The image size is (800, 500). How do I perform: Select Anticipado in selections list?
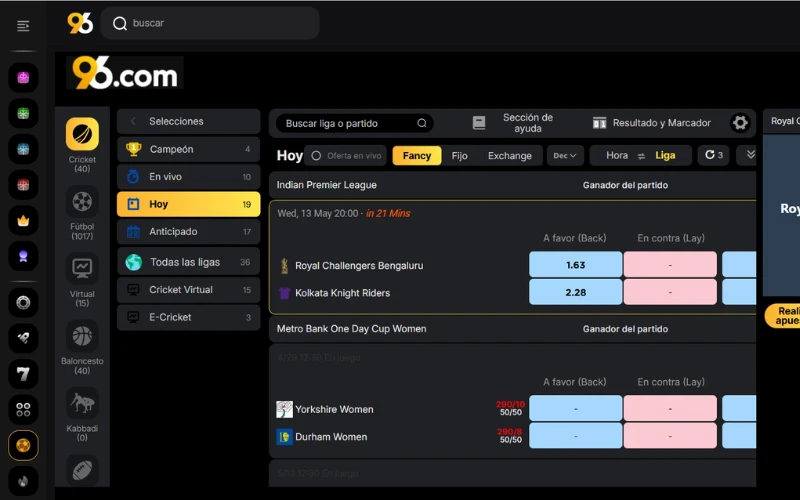click(189, 232)
